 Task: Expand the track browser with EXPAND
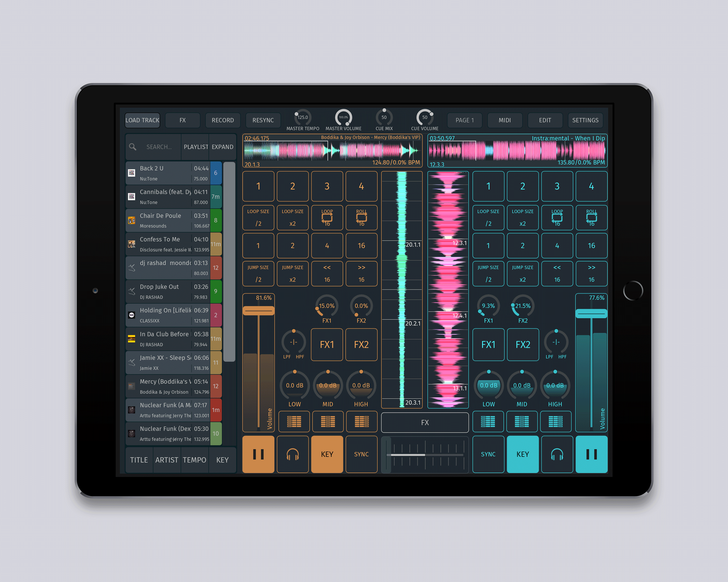(222, 147)
